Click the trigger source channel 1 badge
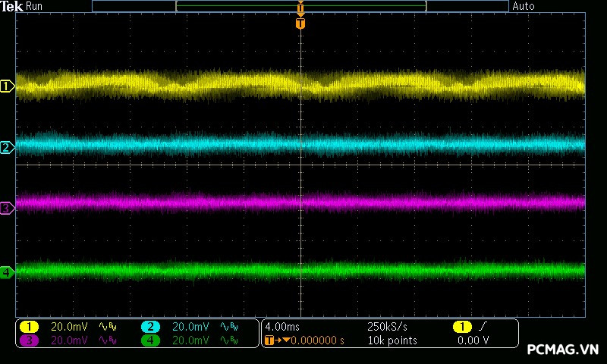Image resolution: width=607 pixels, height=364 pixels. (x=461, y=327)
